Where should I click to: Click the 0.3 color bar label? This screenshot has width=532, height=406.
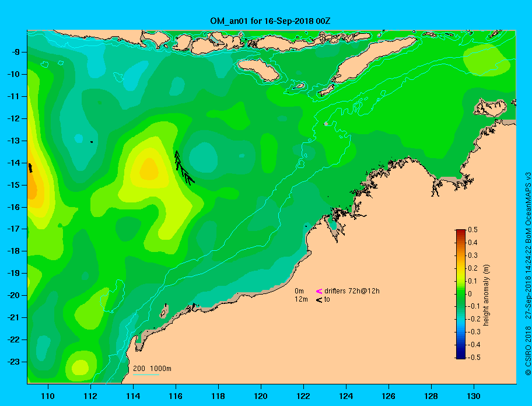pyautogui.click(x=473, y=256)
